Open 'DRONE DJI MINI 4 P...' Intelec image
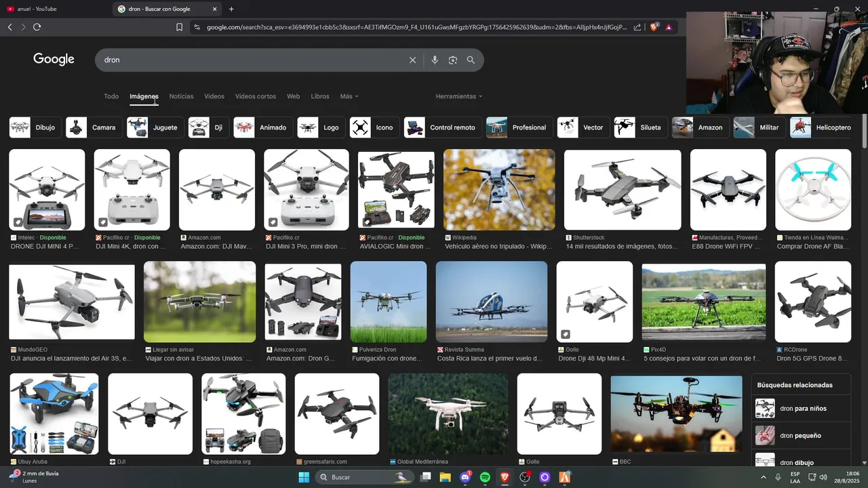 pos(47,190)
